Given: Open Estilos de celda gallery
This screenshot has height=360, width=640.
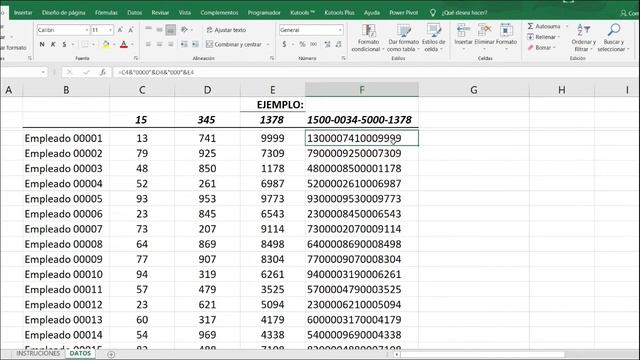Looking at the screenshot, I should 433,38.
